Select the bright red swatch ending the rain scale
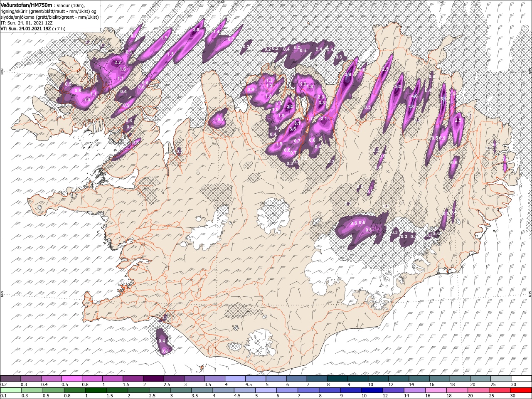Image resolution: width=532 pixels, height=399 pixels. pyautogui.click(x=521, y=390)
